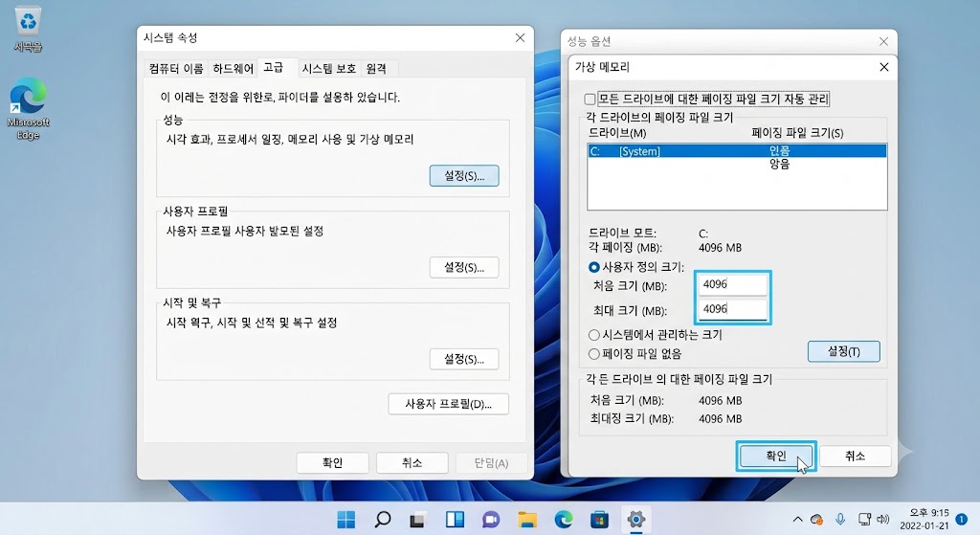Screen dimensions: 980x535
Task: Select the 사용자 정의 크기 radio button
Action: (593, 267)
